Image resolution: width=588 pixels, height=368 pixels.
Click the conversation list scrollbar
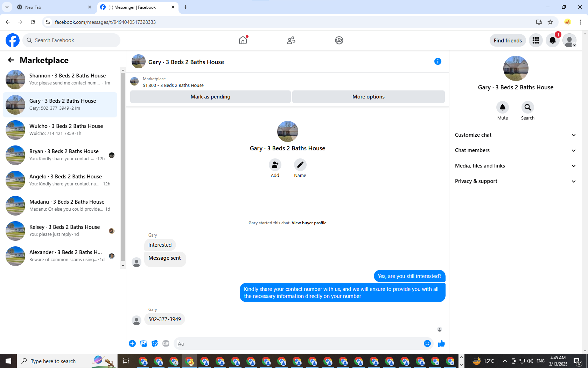(x=123, y=168)
